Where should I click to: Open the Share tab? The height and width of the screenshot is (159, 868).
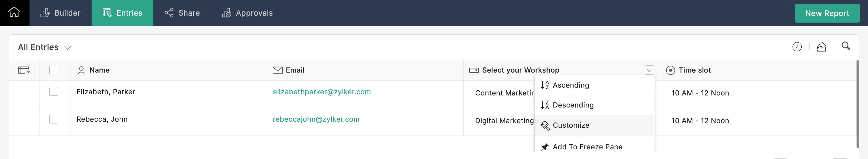182,13
